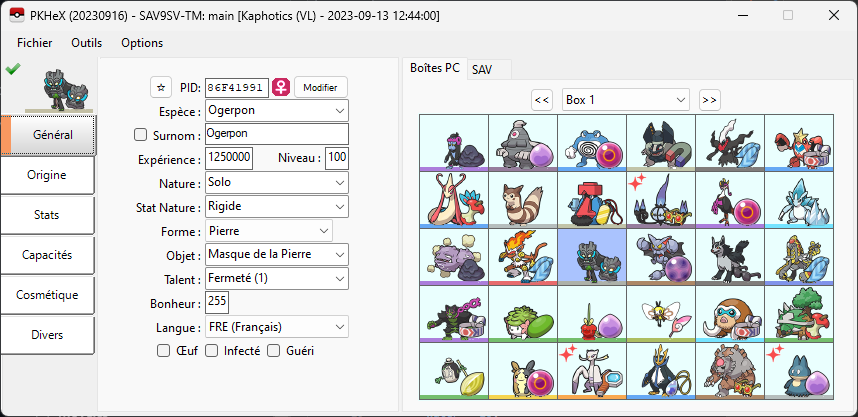Select Dipplin in the box grid

pos(592,314)
